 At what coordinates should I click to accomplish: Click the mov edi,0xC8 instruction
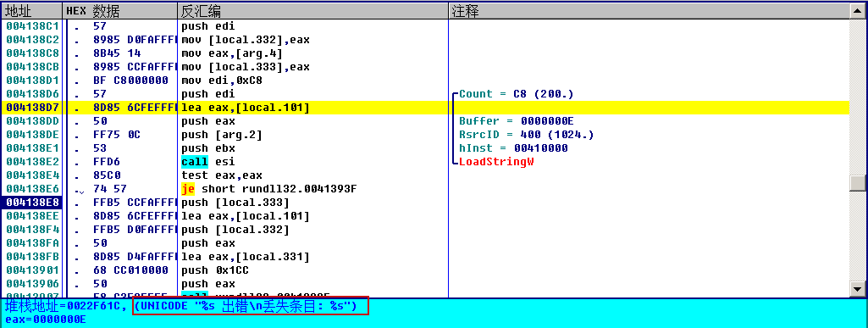coord(222,81)
